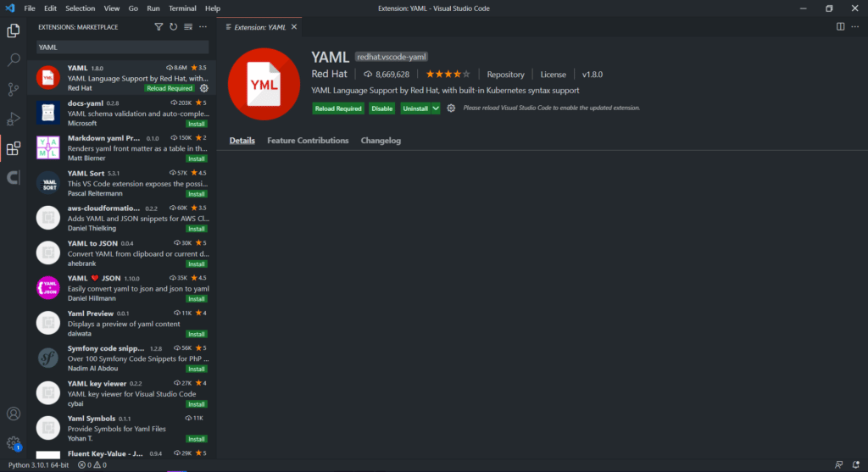Viewport: 868px width, 472px height.
Task: Click the Split Editor Right icon
Action: [840, 27]
